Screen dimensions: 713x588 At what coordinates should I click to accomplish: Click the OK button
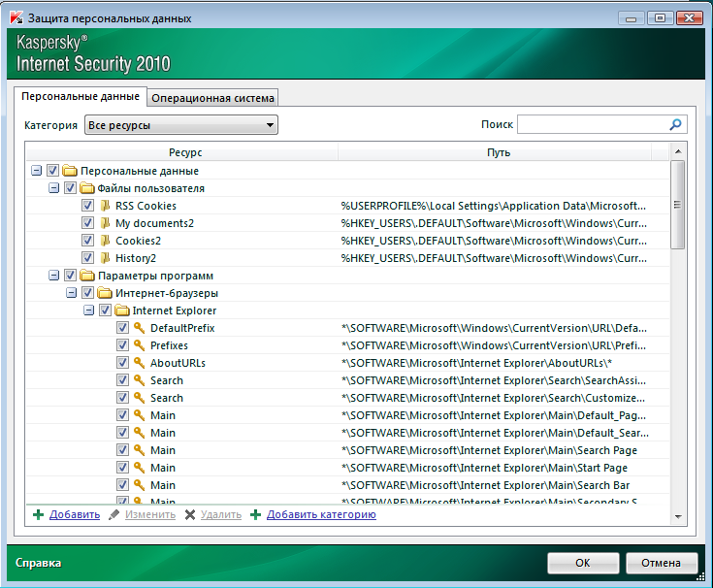(x=583, y=563)
